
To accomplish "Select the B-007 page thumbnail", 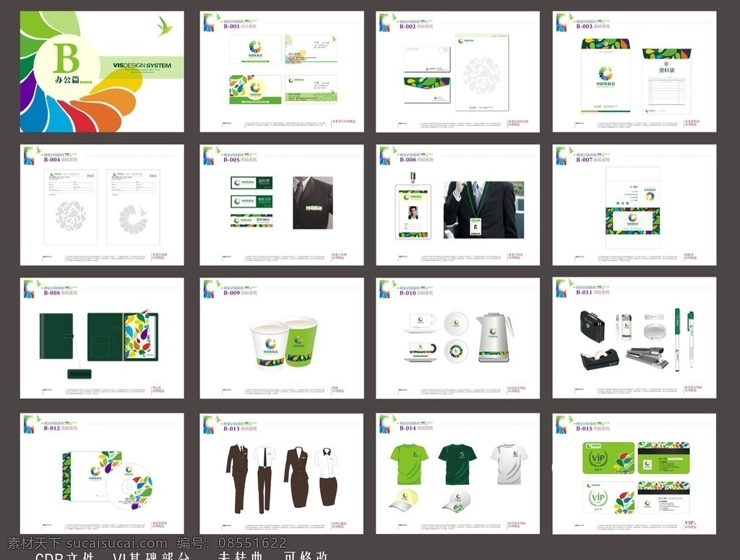I will tap(634, 204).
